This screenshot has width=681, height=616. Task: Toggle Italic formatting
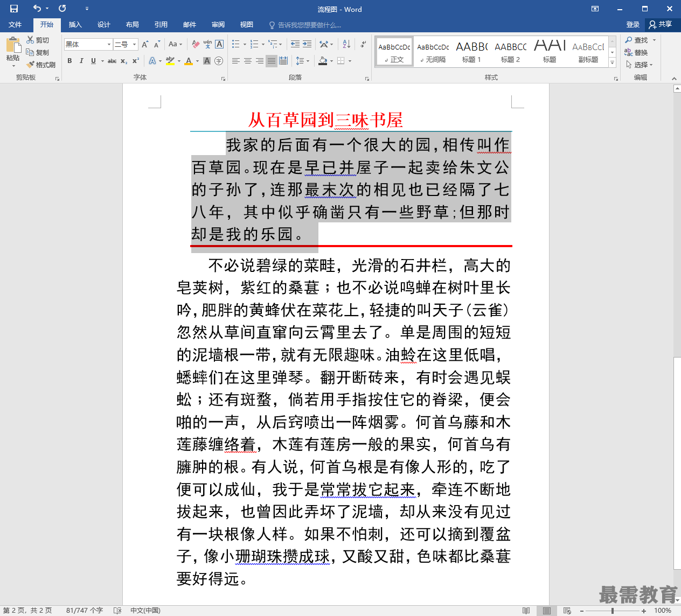pos(81,61)
